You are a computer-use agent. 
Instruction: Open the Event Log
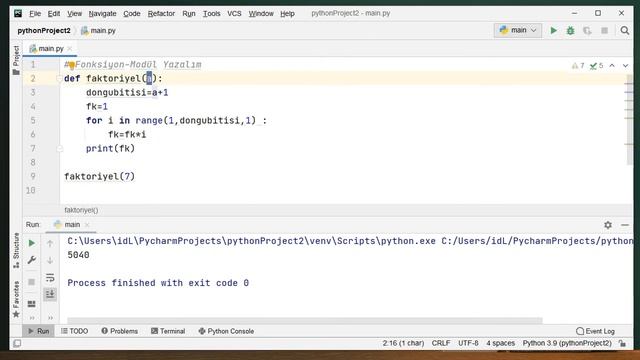(x=595, y=331)
